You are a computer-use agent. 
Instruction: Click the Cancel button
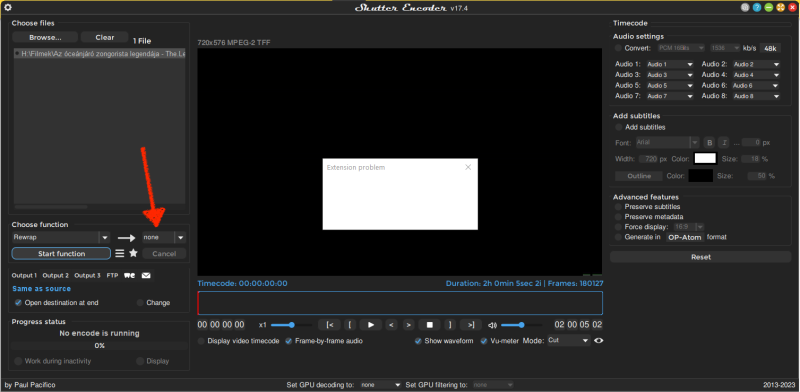click(164, 254)
